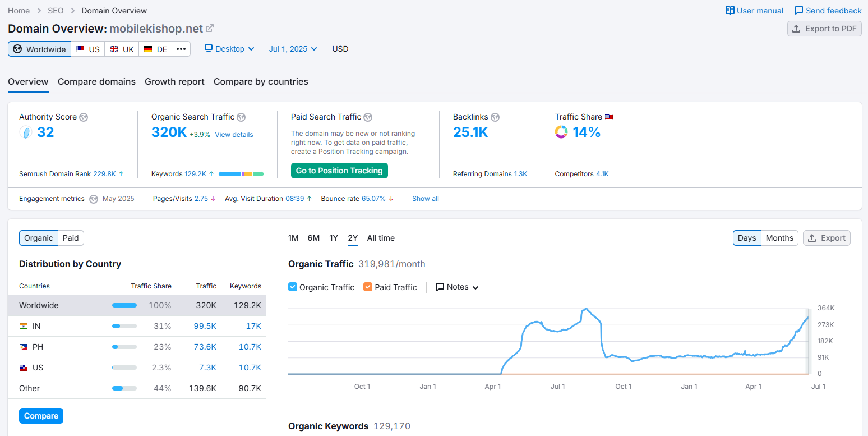Screen dimensions: 868x436
Task: Click the Authority Score info icon
Action: 84,117
